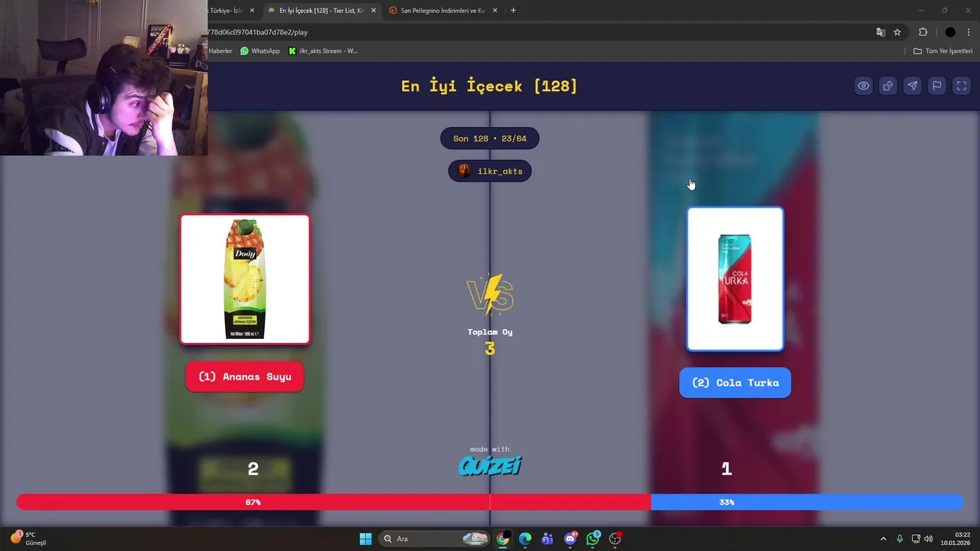The image size is (980, 551).
Task: Open the ilkr_akts Stream bookmark
Action: tap(323, 51)
